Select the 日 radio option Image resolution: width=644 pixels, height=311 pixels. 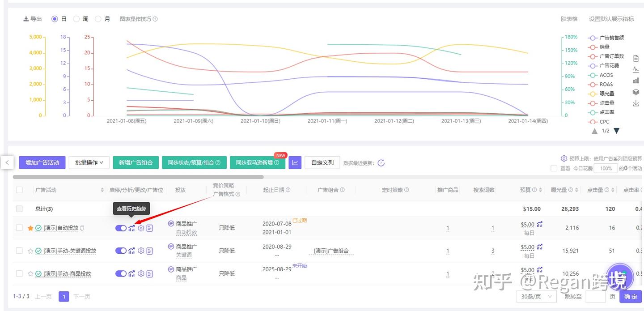tap(55, 19)
